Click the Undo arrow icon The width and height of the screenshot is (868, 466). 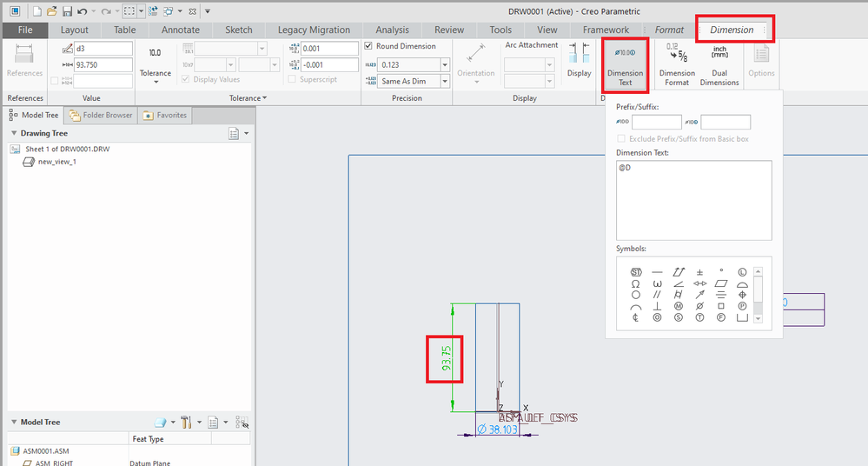[x=82, y=10]
